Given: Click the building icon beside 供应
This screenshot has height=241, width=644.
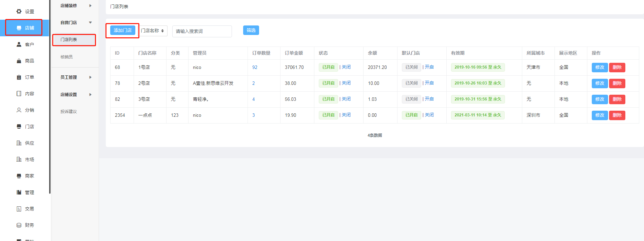Looking at the screenshot, I should click(19, 143).
